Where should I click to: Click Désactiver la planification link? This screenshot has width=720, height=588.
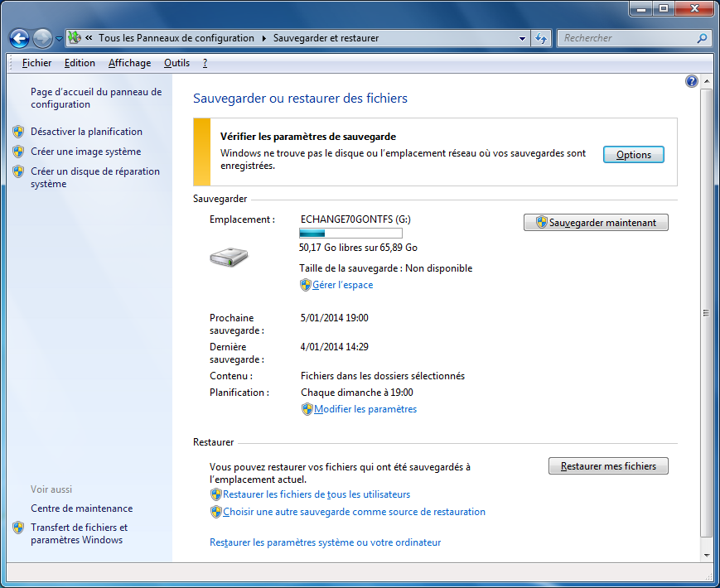click(86, 132)
